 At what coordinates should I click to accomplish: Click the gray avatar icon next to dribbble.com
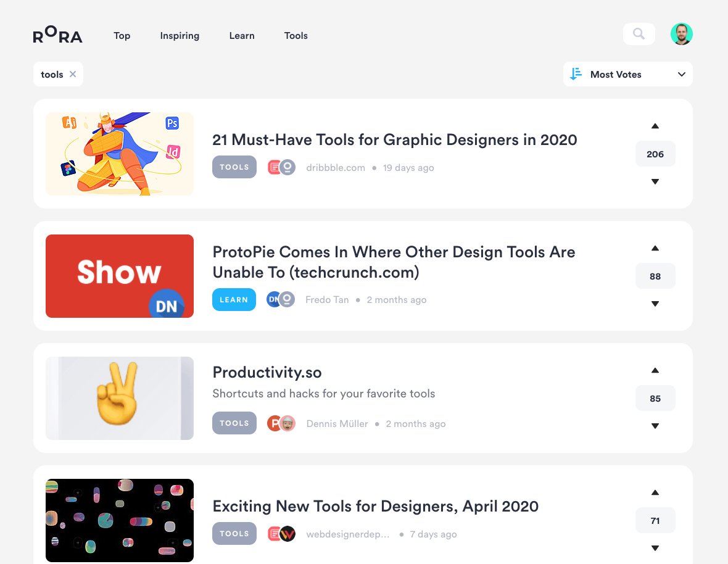(x=287, y=167)
